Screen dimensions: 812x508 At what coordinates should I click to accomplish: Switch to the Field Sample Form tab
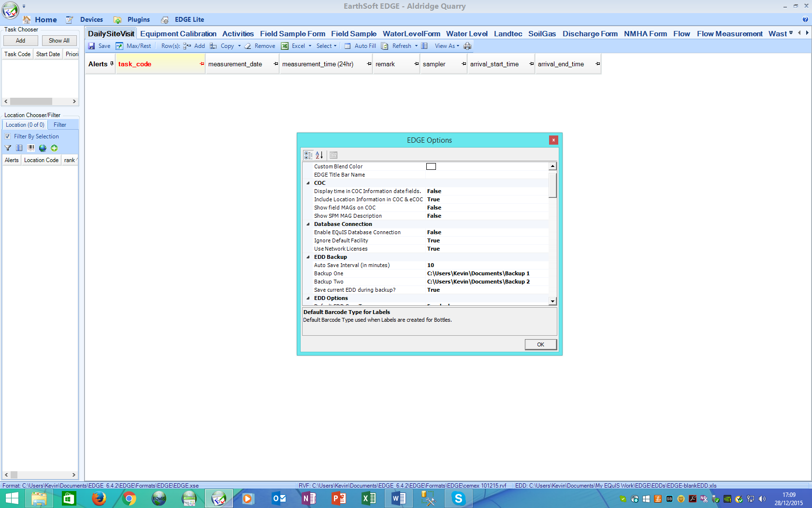click(292, 34)
